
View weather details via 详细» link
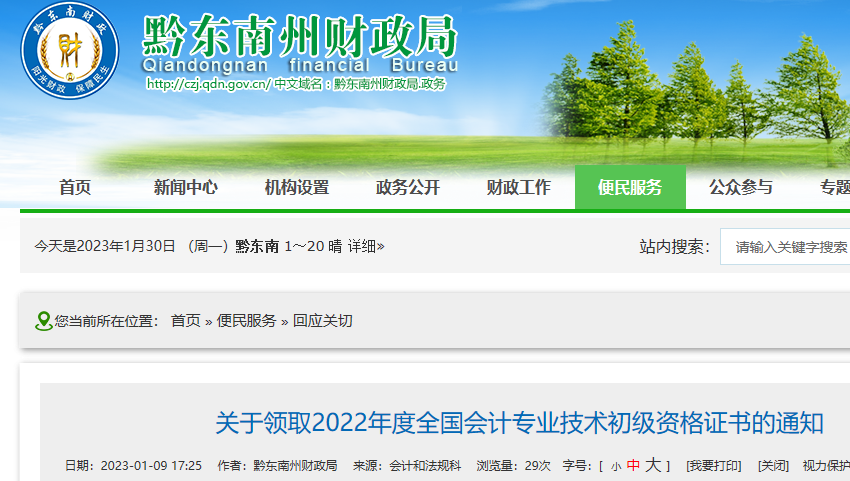(x=366, y=246)
